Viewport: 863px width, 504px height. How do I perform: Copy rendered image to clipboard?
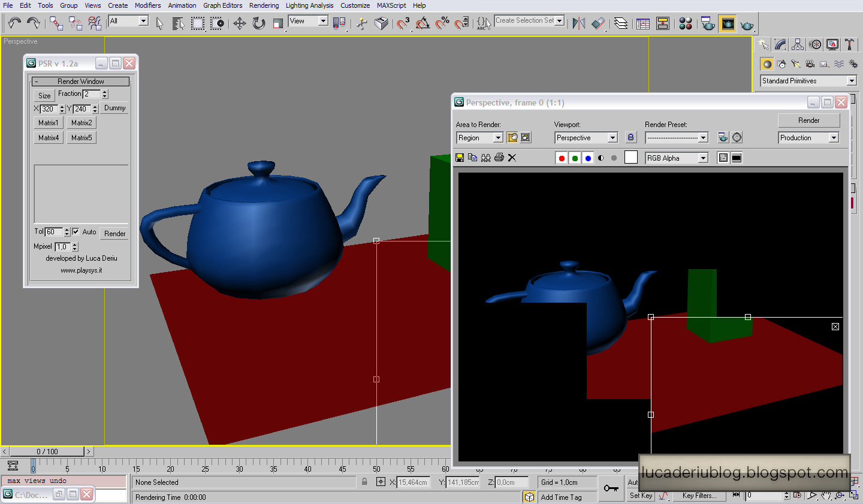[x=473, y=158]
